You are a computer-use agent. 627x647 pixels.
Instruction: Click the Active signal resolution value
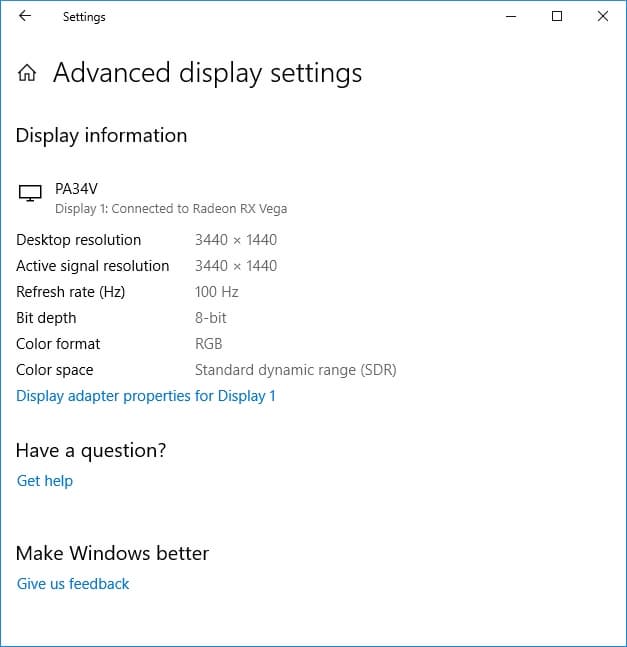236,266
